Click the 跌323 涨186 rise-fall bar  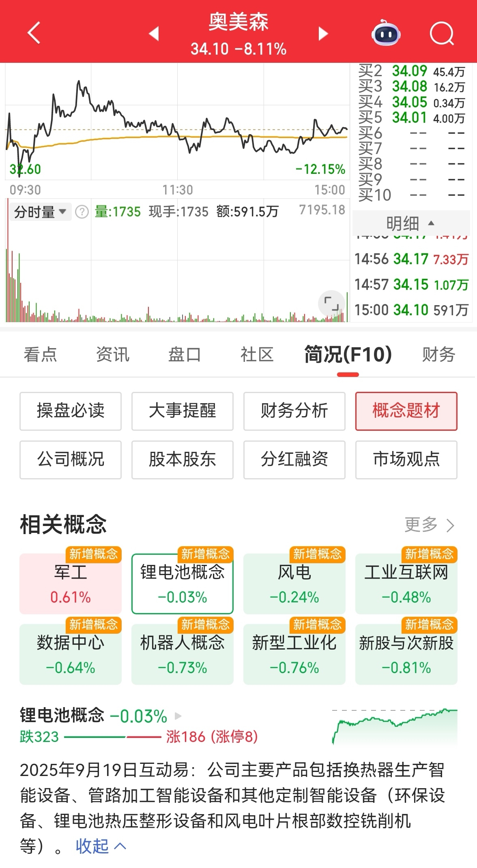(x=139, y=737)
